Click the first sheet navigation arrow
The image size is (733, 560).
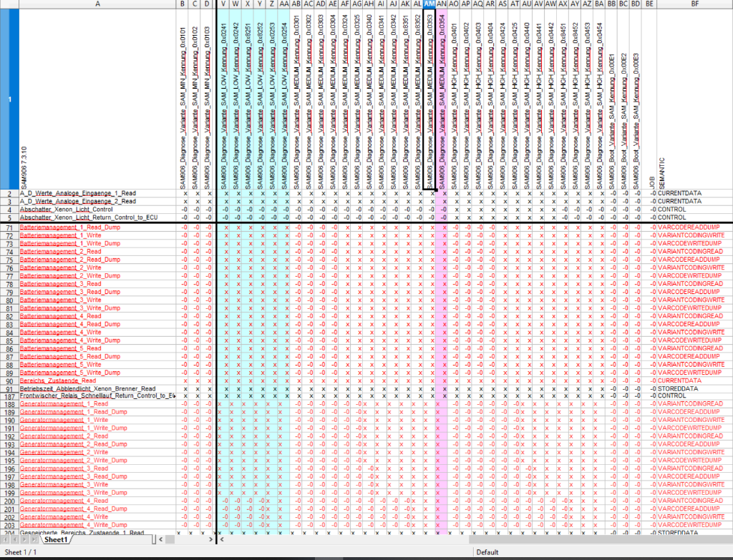pyautogui.click(x=5, y=540)
